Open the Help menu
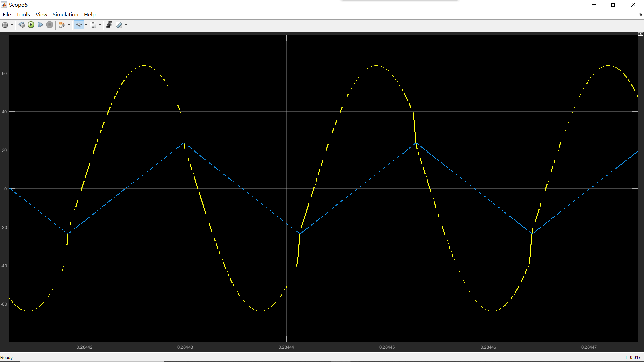Screen dimensions: 644x362 click(90, 15)
